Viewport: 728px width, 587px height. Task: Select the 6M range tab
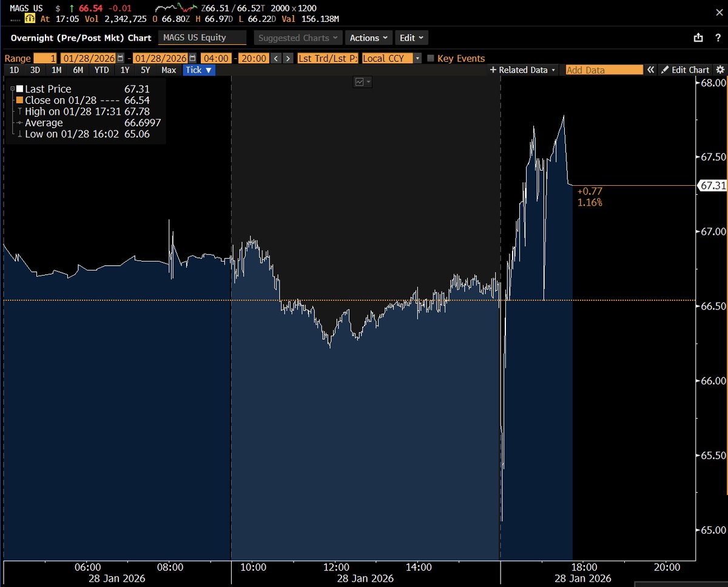coord(78,70)
